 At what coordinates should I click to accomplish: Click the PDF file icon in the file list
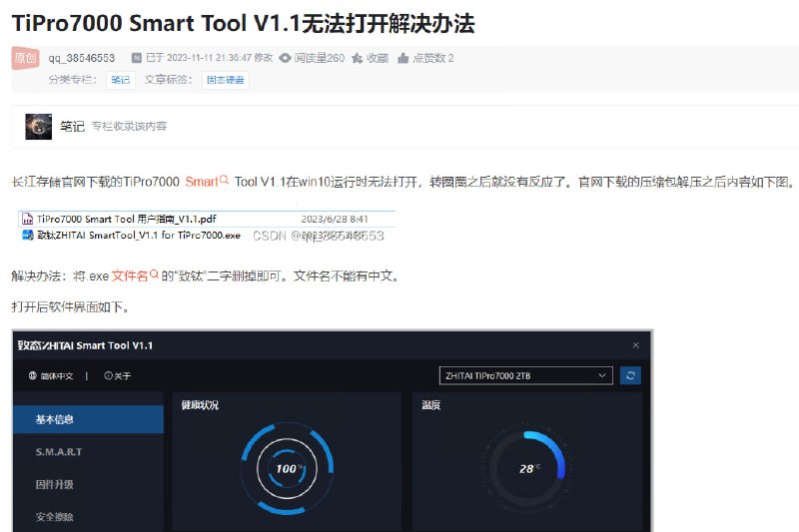click(28, 220)
